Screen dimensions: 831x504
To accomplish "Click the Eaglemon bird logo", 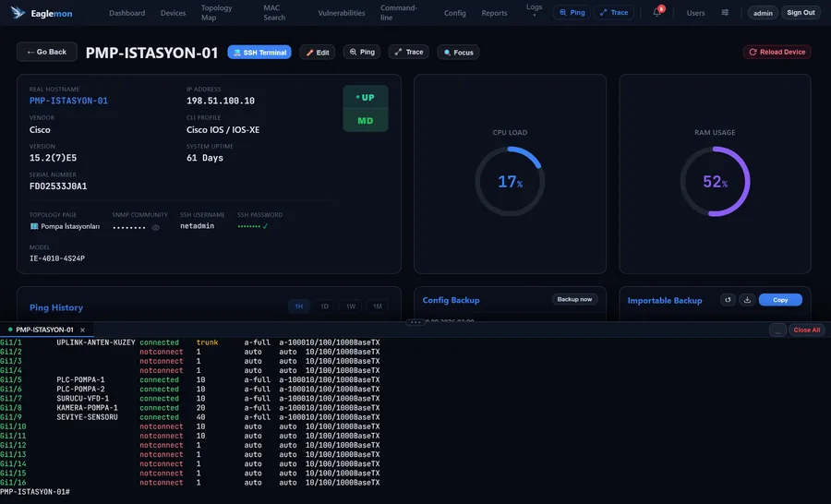I will pyautogui.click(x=18, y=13).
